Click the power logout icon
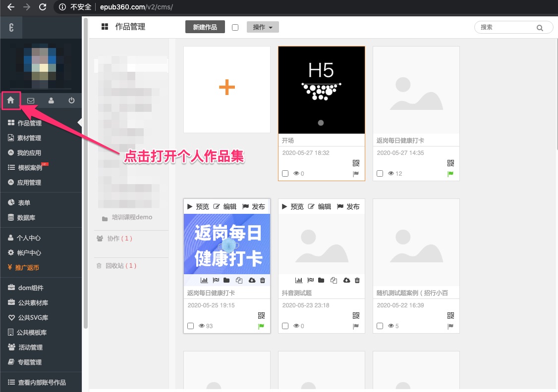 71,100
